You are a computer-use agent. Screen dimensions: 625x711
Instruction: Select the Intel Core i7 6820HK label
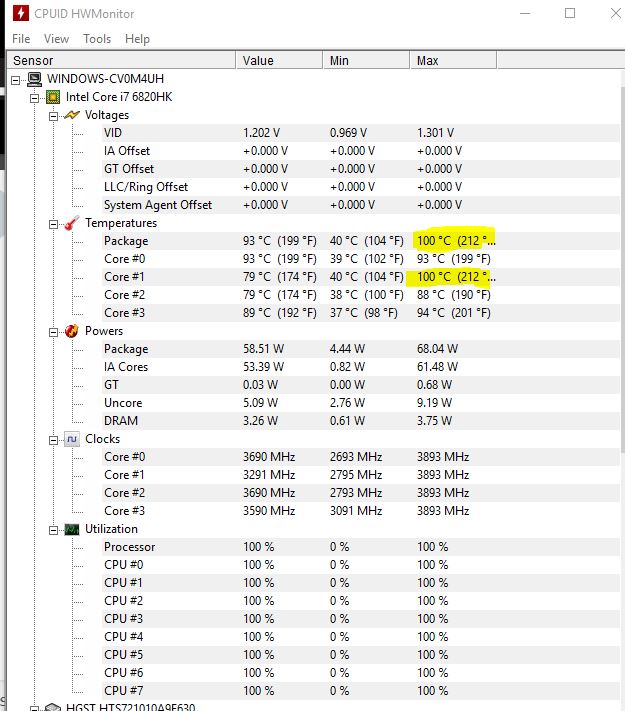point(119,97)
